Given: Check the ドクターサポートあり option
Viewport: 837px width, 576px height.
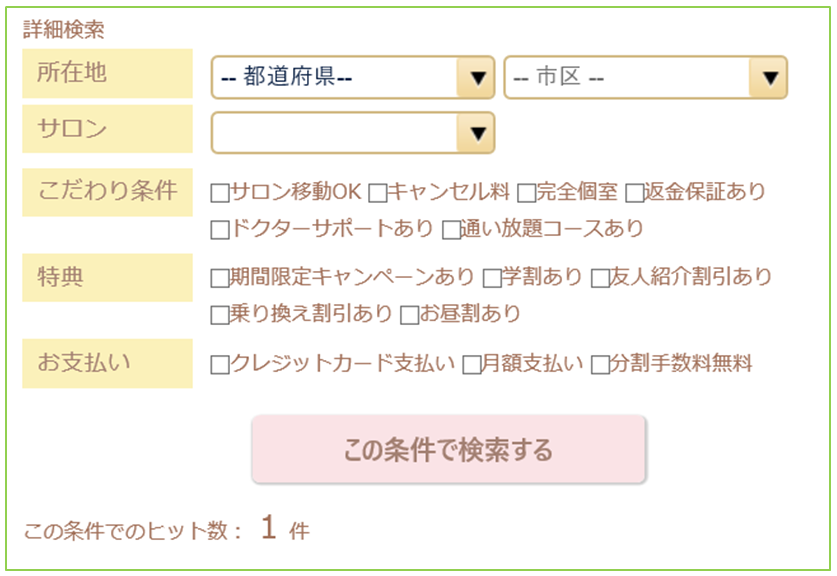Looking at the screenshot, I should tap(220, 230).
